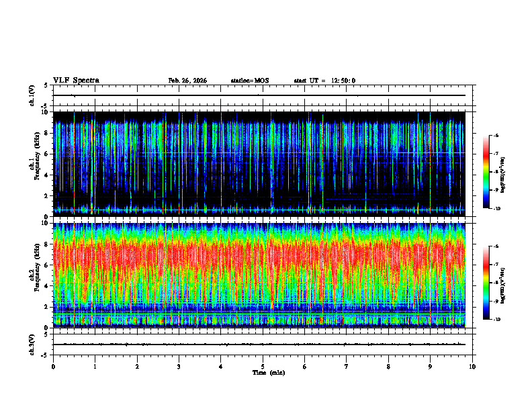
Task: Click time axis tick label "8"
Action: pyautogui.click(x=388, y=367)
